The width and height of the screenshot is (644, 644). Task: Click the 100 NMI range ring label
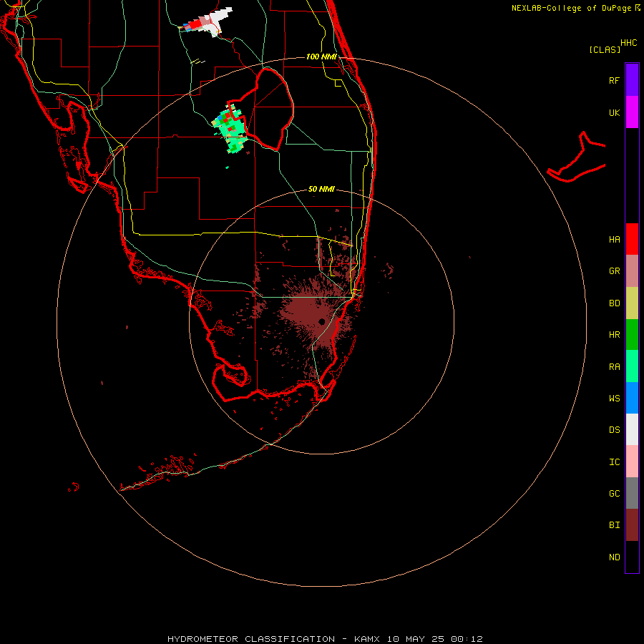[321, 57]
